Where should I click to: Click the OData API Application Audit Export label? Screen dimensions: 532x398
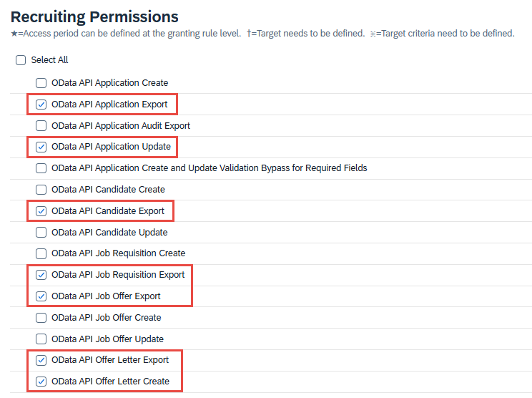(x=121, y=126)
